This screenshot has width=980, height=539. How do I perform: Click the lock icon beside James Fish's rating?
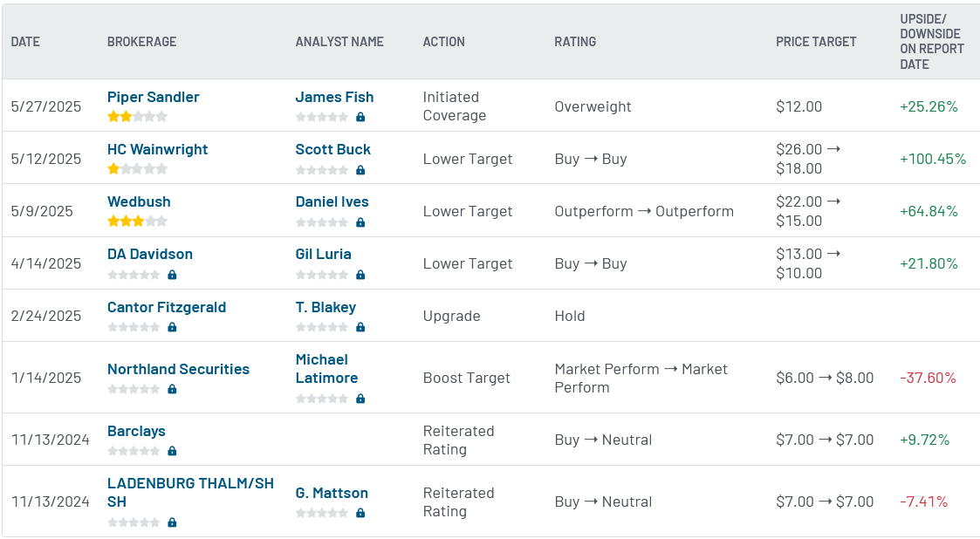[360, 117]
